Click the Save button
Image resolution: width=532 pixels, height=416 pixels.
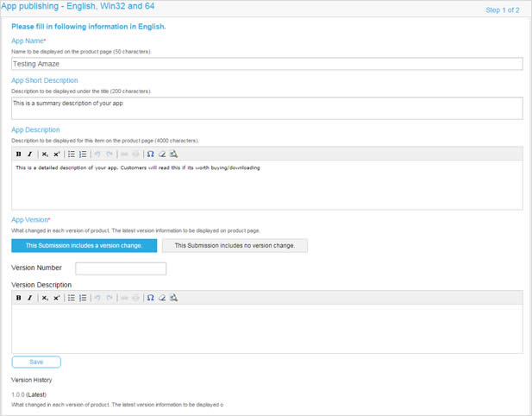pos(36,362)
